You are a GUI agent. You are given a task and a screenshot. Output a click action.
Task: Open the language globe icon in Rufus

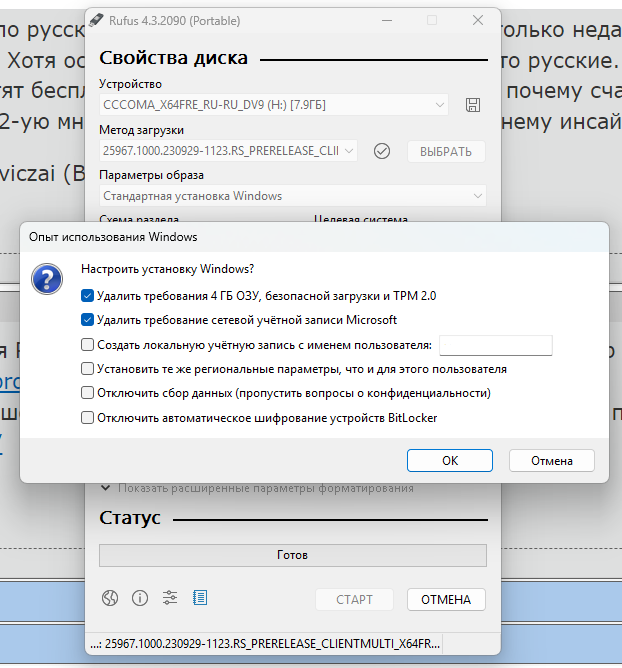[110, 598]
